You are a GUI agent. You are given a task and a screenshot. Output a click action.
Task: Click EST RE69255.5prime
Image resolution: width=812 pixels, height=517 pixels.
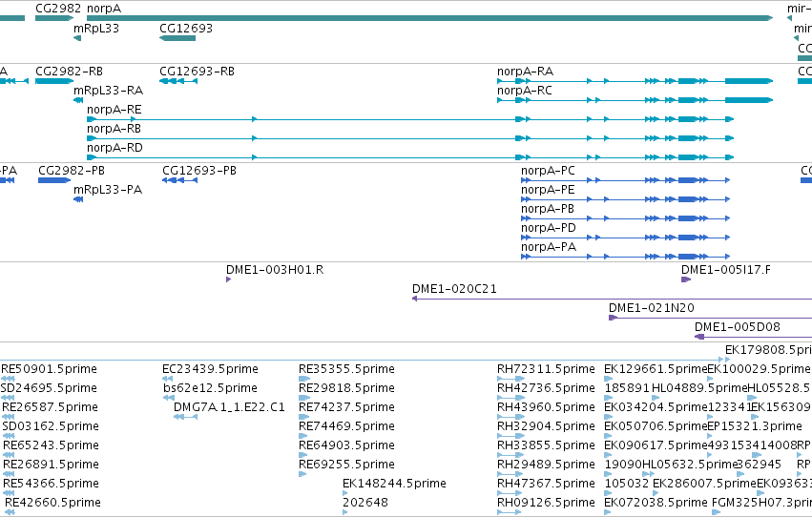coord(347,465)
